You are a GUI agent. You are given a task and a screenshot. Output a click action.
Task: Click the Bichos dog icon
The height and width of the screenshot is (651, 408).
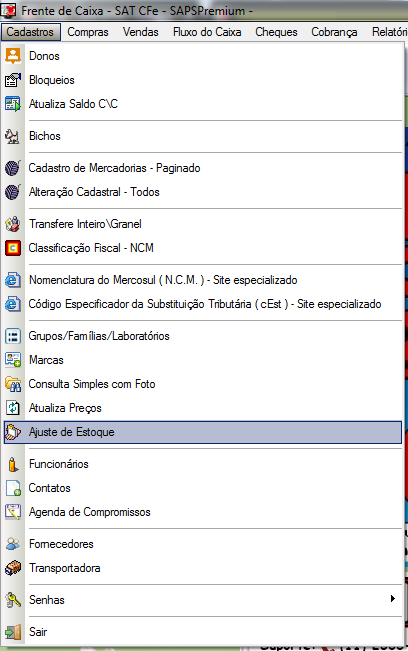pos(13,136)
